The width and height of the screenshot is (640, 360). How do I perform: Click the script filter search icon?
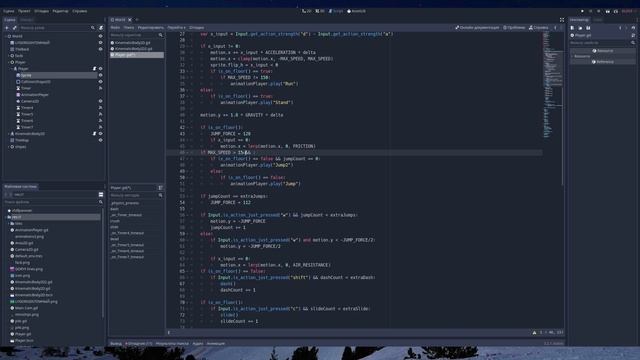[x=160, y=35]
